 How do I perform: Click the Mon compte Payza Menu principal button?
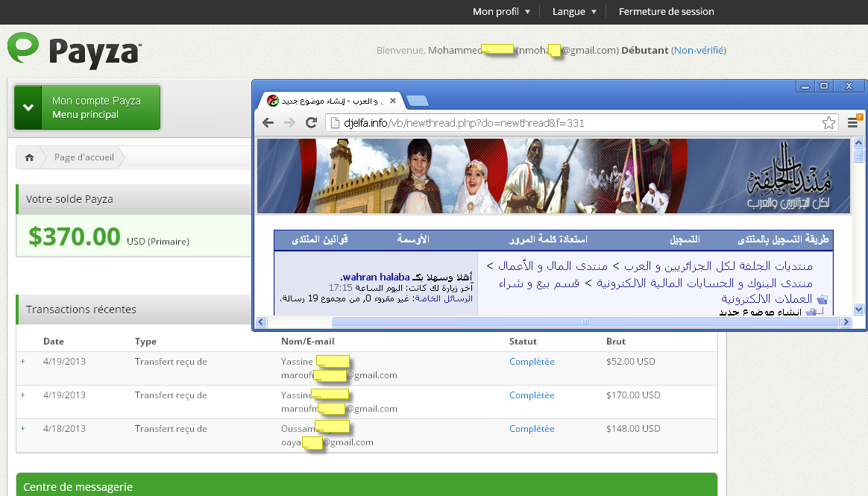[x=87, y=107]
